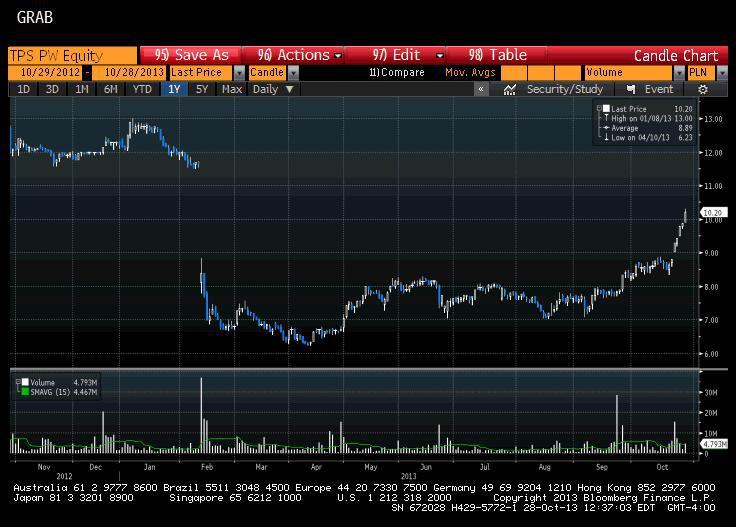
Task: Select the 1Y range tab
Action: [174, 89]
